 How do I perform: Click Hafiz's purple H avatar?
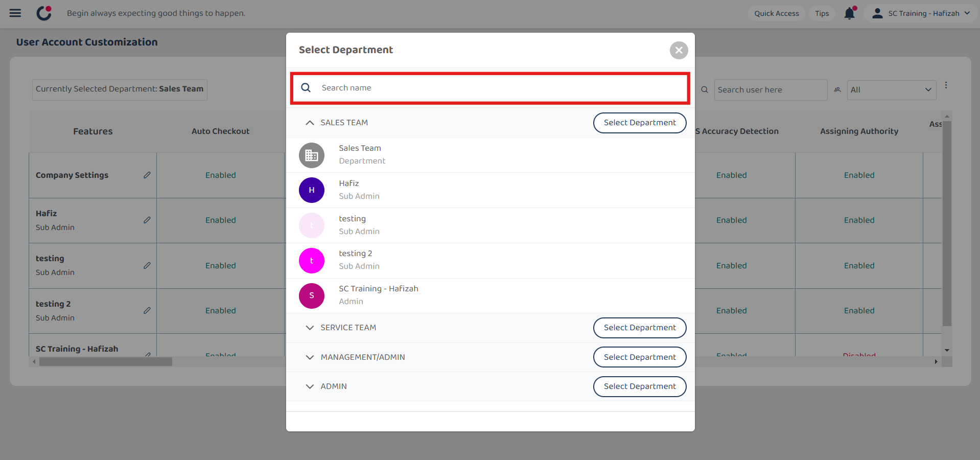click(312, 190)
